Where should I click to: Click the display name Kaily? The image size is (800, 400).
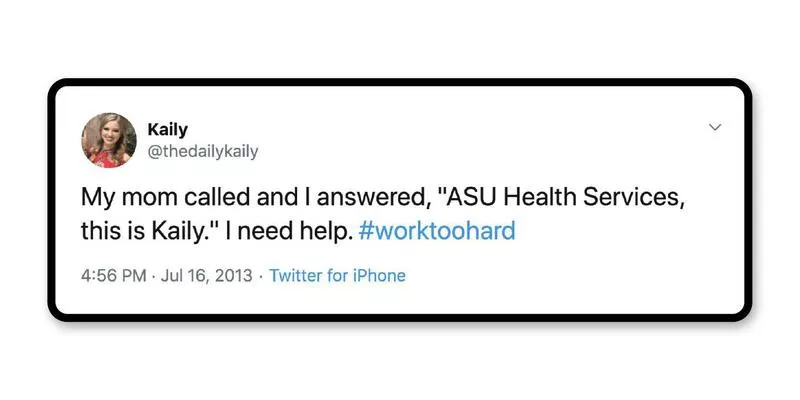[167, 129]
